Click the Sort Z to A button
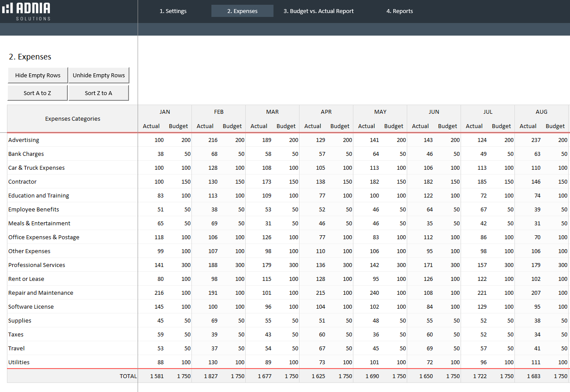570x392 pixels. [x=99, y=93]
